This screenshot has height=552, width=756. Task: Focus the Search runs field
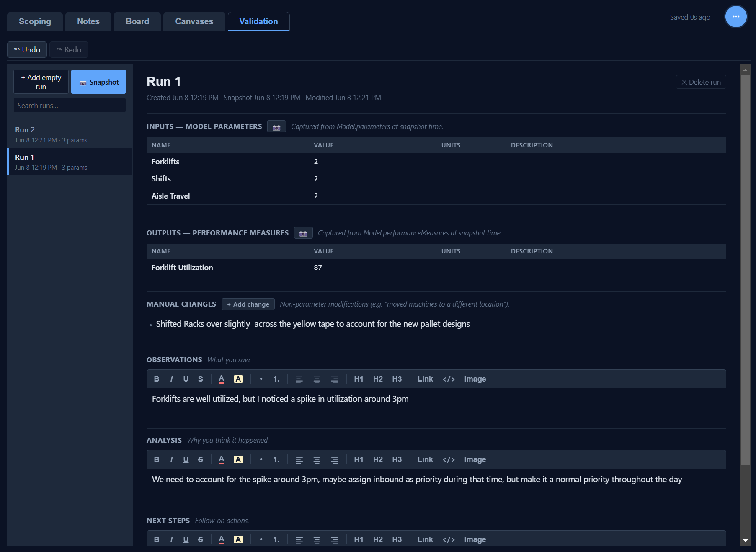point(70,106)
